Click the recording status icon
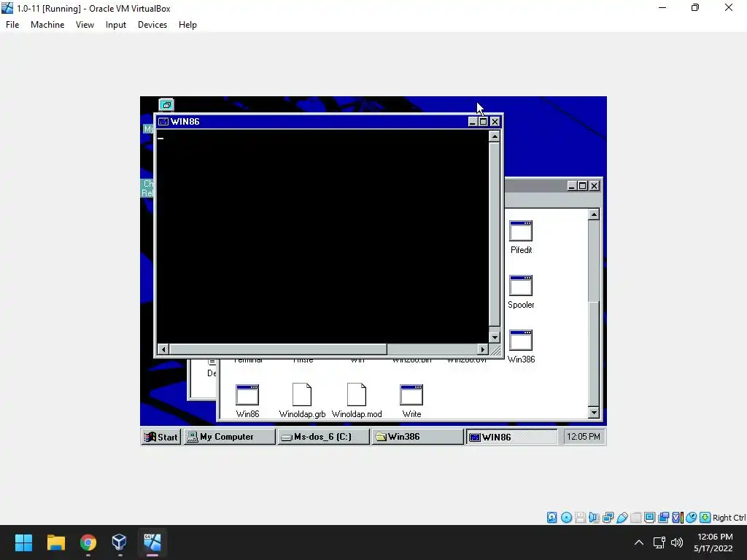This screenshot has width=747, height=560. (663, 518)
